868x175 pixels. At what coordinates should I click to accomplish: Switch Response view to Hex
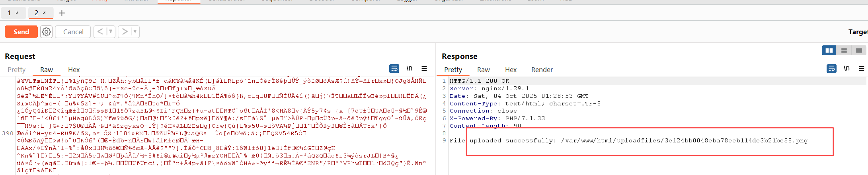(511, 70)
